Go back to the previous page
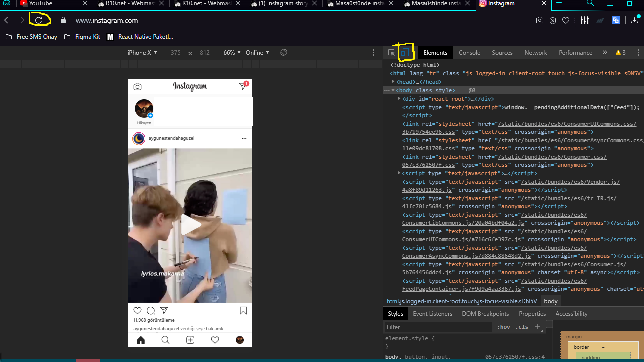This screenshot has width=644, height=362. (6, 20)
